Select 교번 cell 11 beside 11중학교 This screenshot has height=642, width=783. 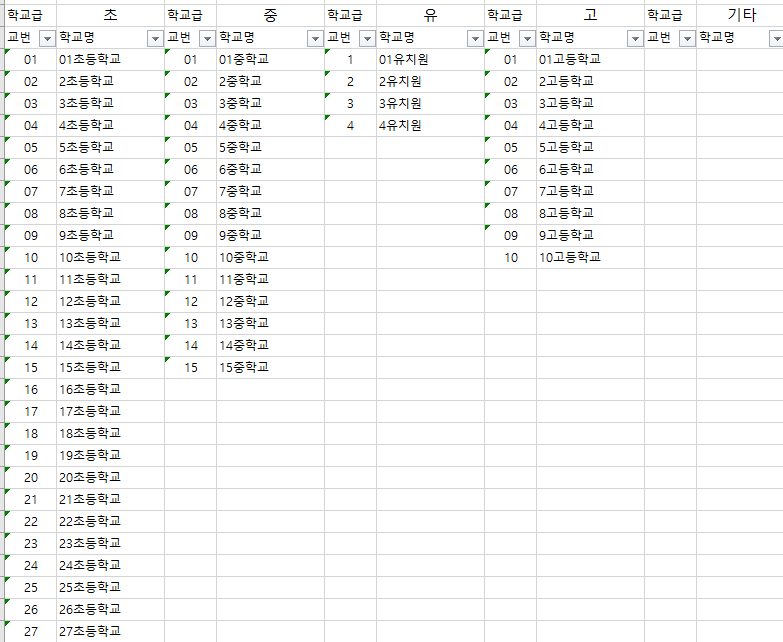point(191,279)
